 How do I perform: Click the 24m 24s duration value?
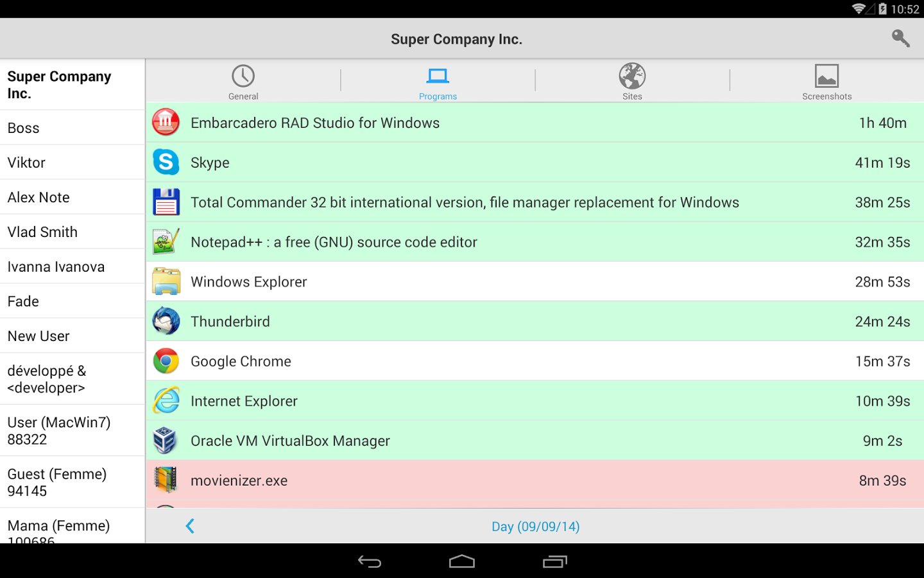(x=883, y=322)
